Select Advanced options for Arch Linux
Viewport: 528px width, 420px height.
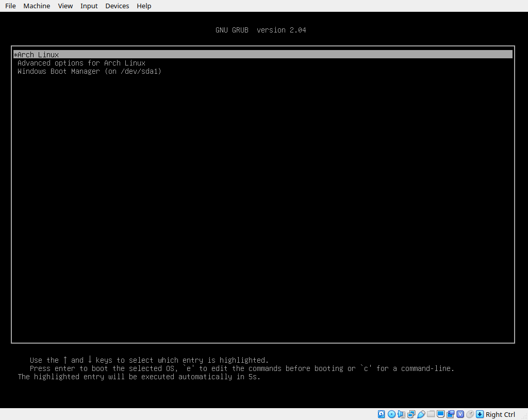point(81,63)
